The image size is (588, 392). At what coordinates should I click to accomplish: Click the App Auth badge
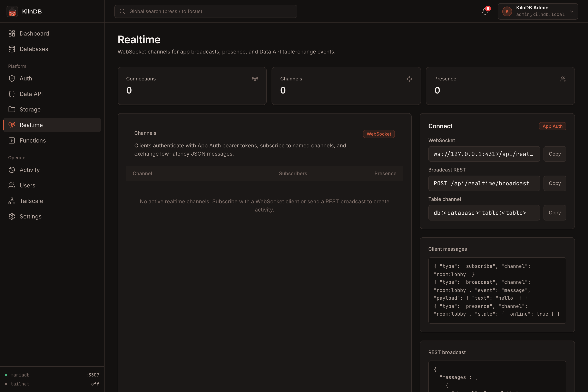(x=552, y=126)
